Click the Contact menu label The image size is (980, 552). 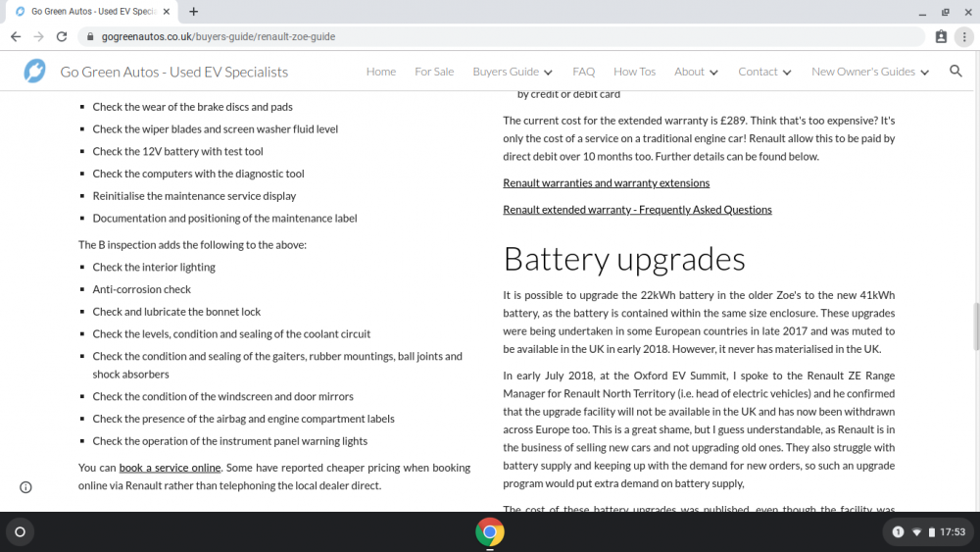pyautogui.click(x=758, y=72)
